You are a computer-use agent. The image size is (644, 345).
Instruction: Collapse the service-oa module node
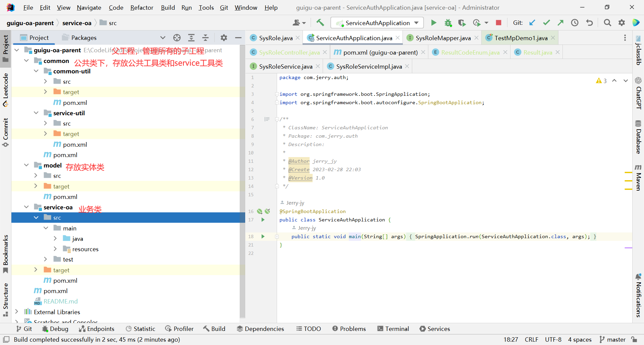pos(26,207)
